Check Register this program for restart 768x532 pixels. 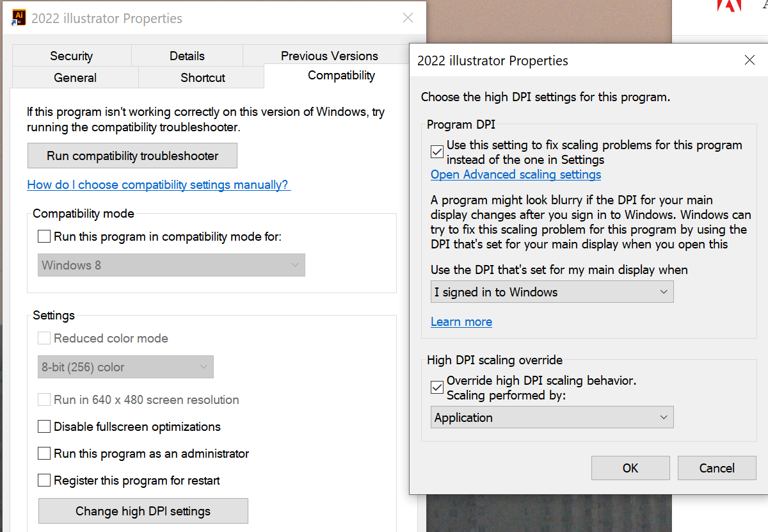click(x=44, y=480)
